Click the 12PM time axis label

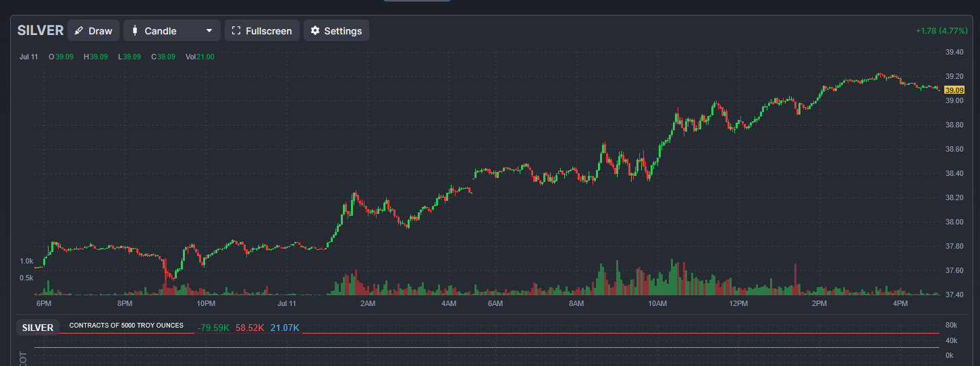pyautogui.click(x=738, y=305)
